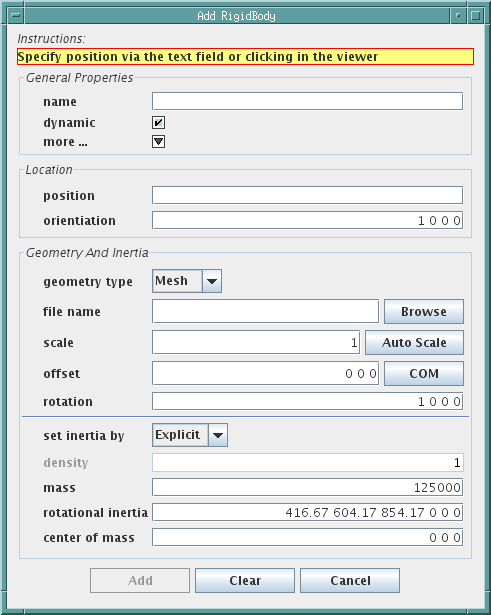Click the Auto Scale button
The height and width of the screenshot is (615, 491).
[x=415, y=342]
